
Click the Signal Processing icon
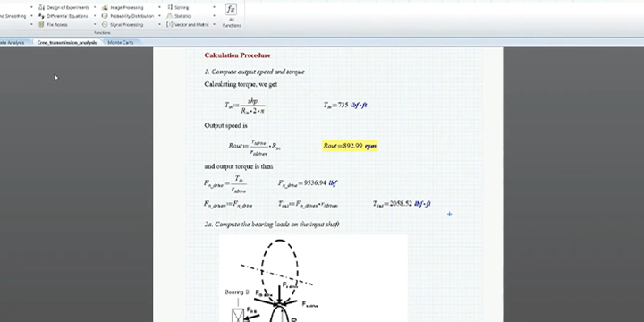pos(105,25)
